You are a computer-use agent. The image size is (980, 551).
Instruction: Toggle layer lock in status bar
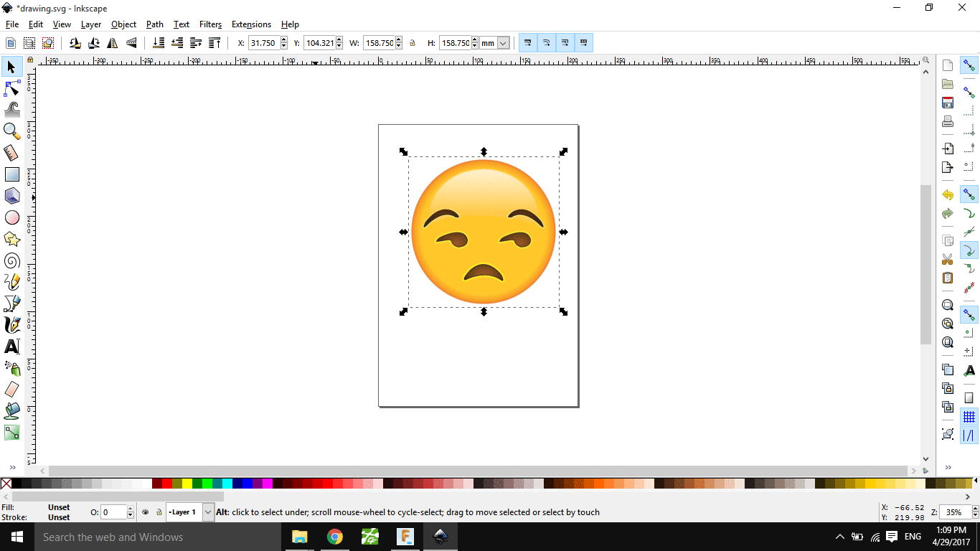click(159, 512)
